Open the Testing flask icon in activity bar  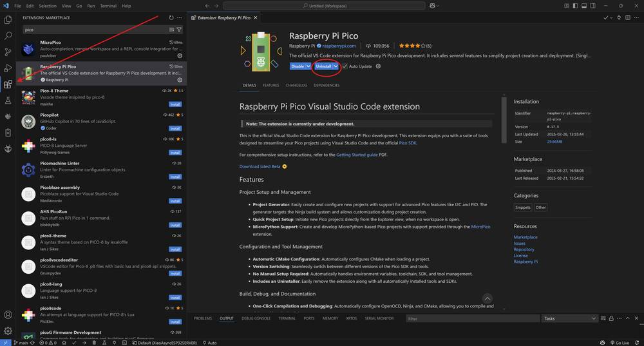8,101
